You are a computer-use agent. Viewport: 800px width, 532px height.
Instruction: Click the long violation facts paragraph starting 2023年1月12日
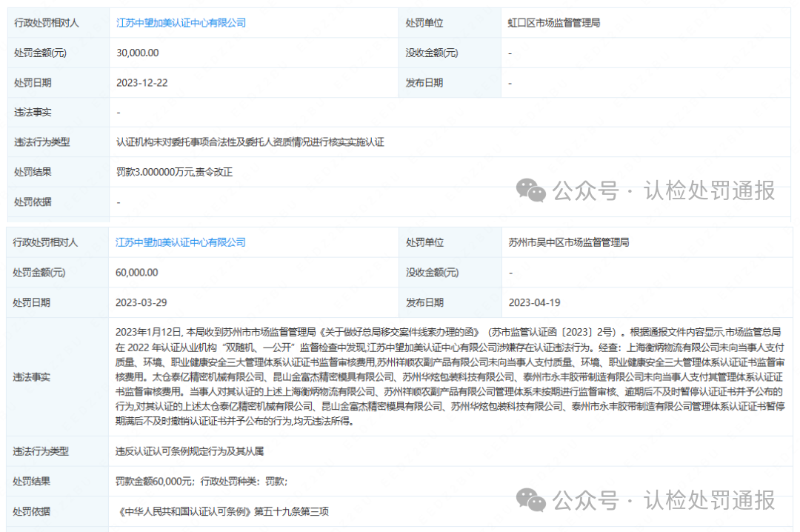click(449, 377)
